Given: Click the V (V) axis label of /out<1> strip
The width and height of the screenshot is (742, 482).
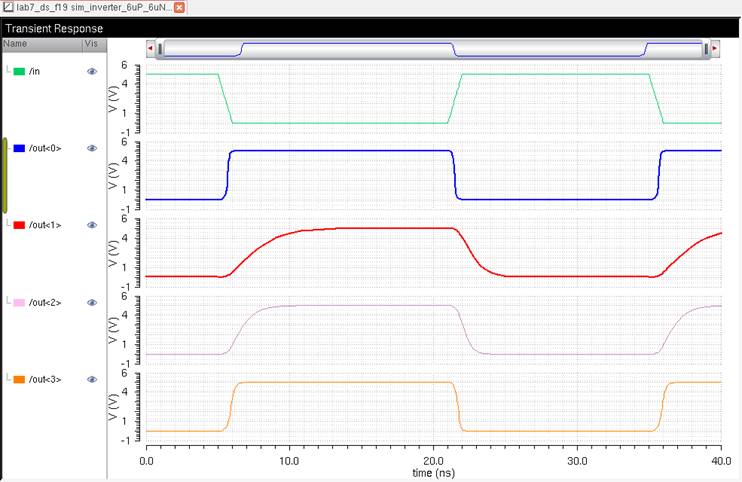Looking at the screenshot, I should [x=113, y=253].
